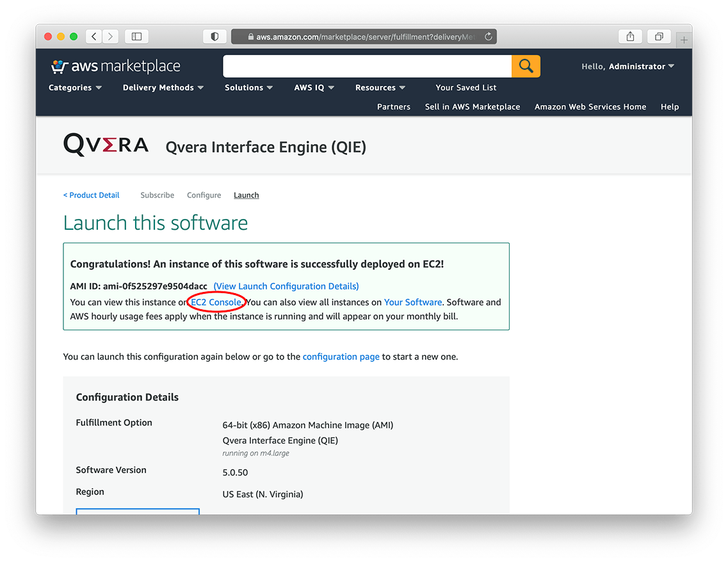Image resolution: width=728 pixels, height=562 pixels.
Task: Click the US East (N. Virginia) region value
Action: (263, 494)
